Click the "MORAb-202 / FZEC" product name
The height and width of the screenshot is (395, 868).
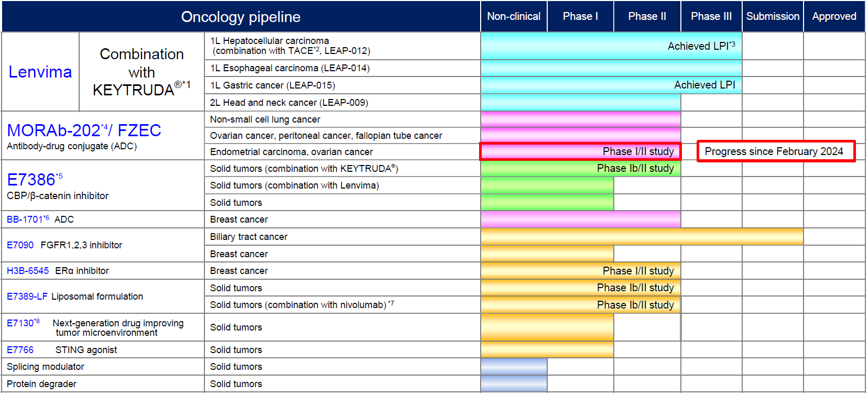tap(84, 130)
